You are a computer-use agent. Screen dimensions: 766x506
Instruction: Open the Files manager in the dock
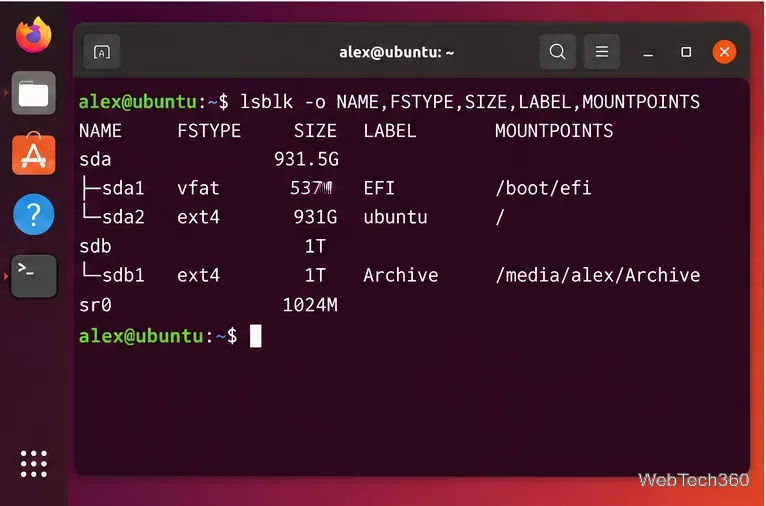(x=34, y=93)
